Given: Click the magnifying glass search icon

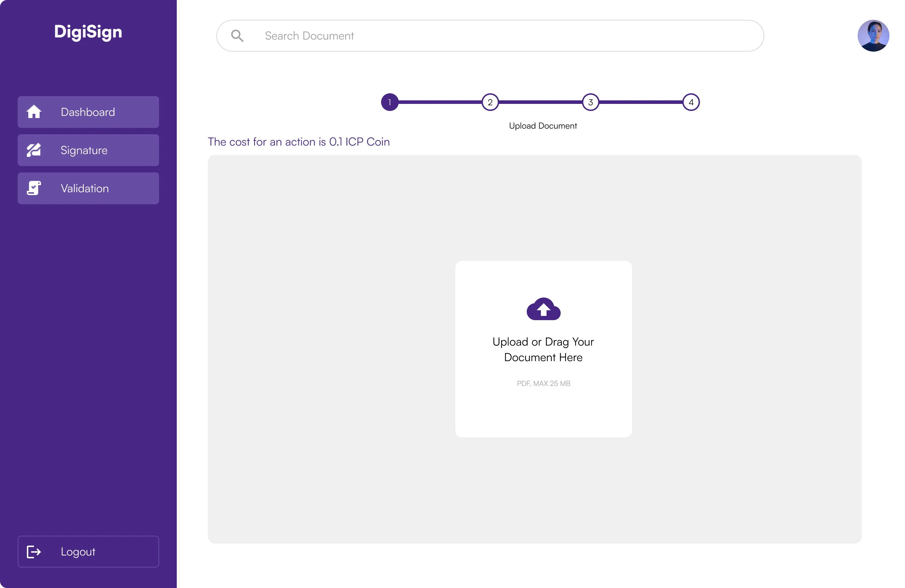Looking at the screenshot, I should [x=237, y=36].
